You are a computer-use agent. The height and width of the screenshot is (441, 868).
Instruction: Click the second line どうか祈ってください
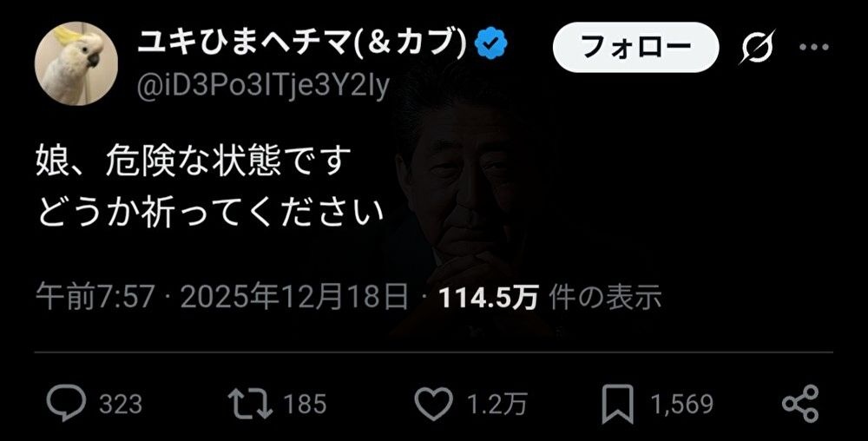209,213
